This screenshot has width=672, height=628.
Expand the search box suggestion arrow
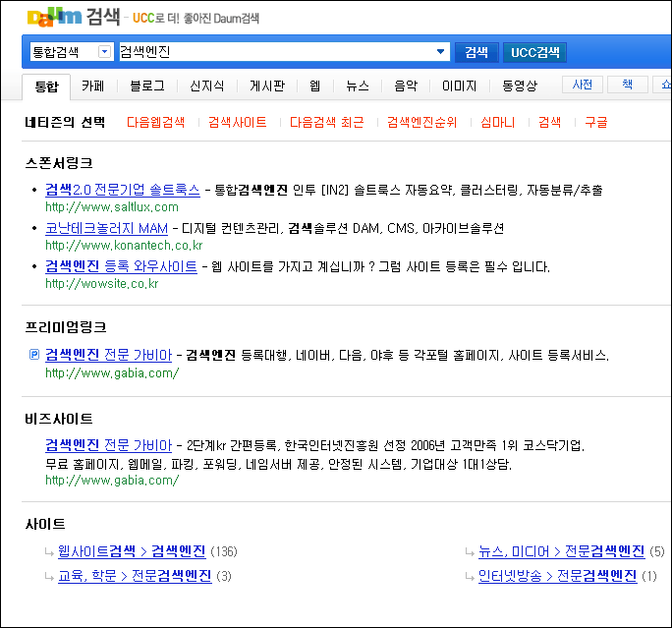coord(440,52)
